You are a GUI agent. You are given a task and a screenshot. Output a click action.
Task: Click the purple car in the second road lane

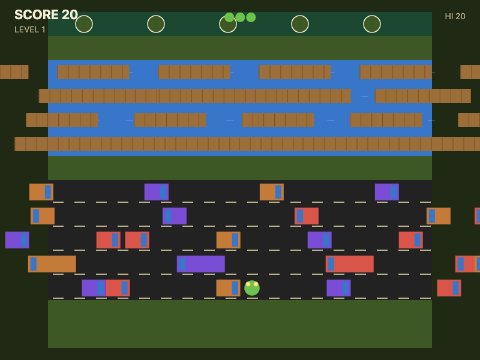pos(175,216)
